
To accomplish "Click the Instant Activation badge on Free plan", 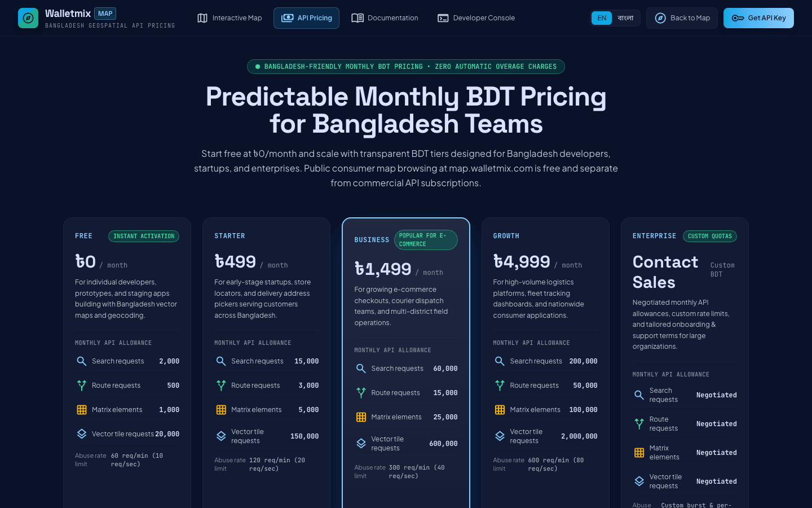I will pyautogui.click(x=144, y=236).
